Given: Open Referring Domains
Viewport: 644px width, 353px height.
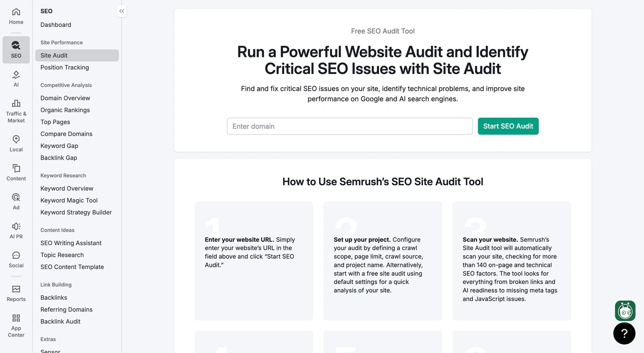Looking at the screenshot, I should tap(66, 310).
